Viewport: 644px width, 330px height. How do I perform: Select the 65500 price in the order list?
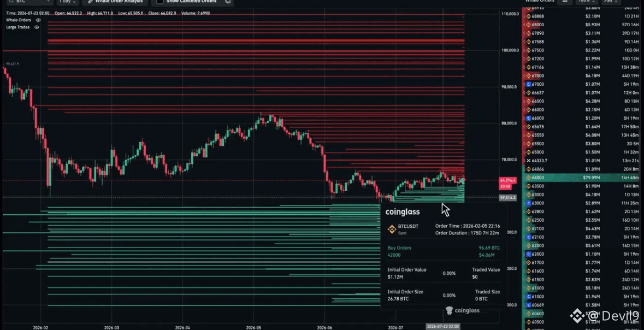pyautogui.click(x=537, y=144)
